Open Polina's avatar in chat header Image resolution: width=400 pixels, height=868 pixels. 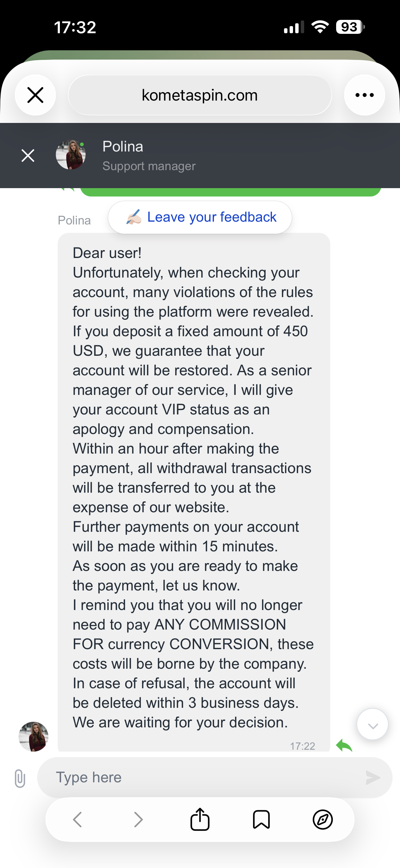pyautogui.click(x=71, y=155)
